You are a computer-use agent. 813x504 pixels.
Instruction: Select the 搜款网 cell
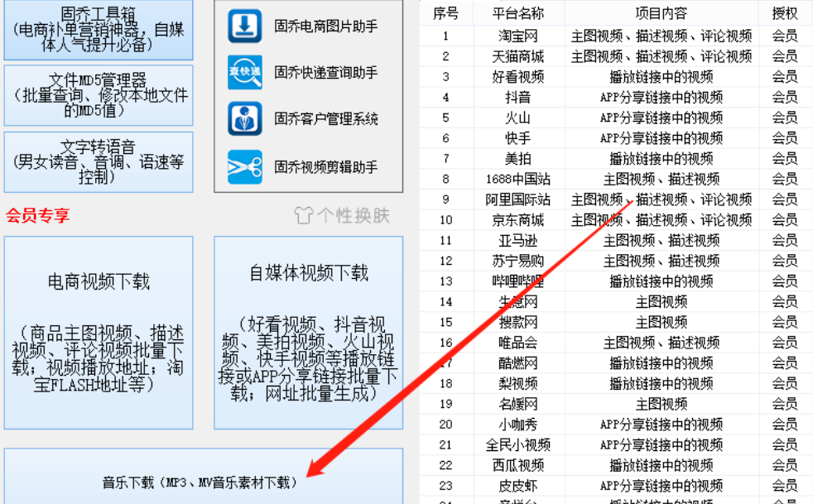pyautogui.click(x=518, y=322)
